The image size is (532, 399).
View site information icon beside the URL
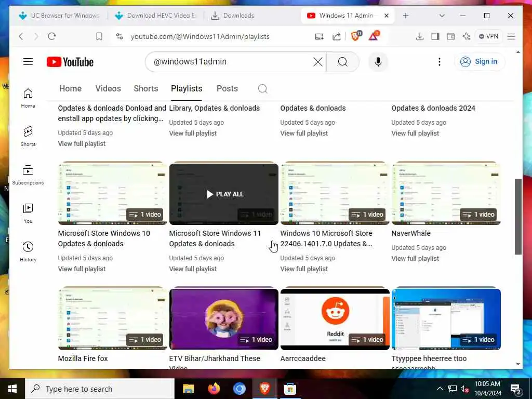(119, 36)
